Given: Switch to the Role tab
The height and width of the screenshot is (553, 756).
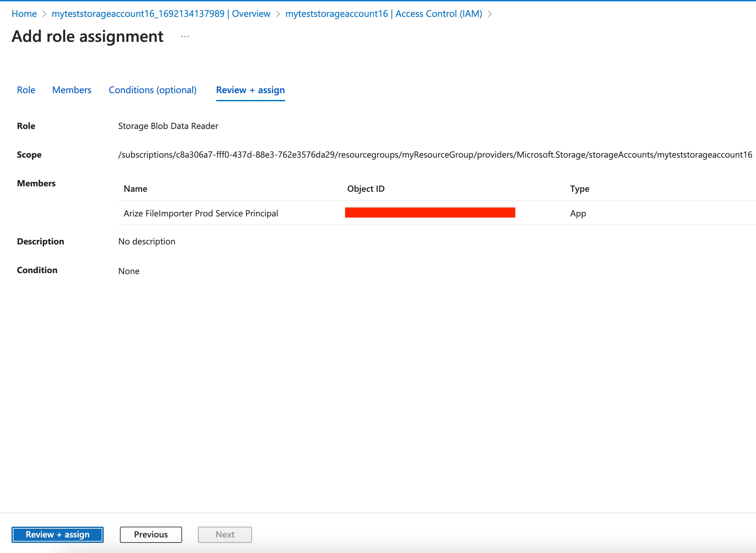Looking at the screenshot, I should pyautogui.click(x=26, y=90).
